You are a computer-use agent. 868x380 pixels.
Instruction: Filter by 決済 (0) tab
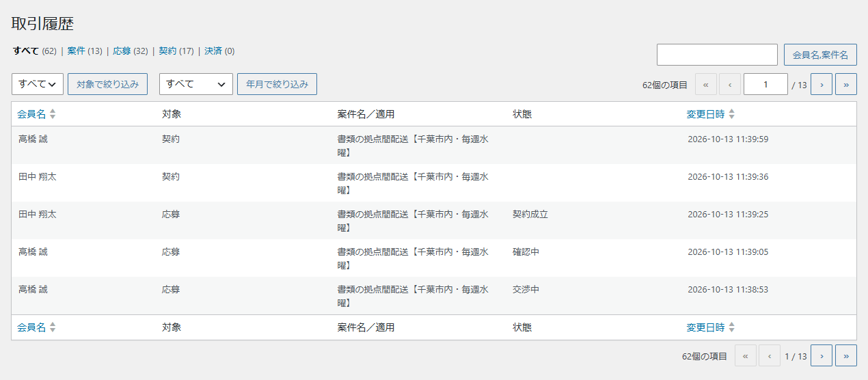point(219,51)
